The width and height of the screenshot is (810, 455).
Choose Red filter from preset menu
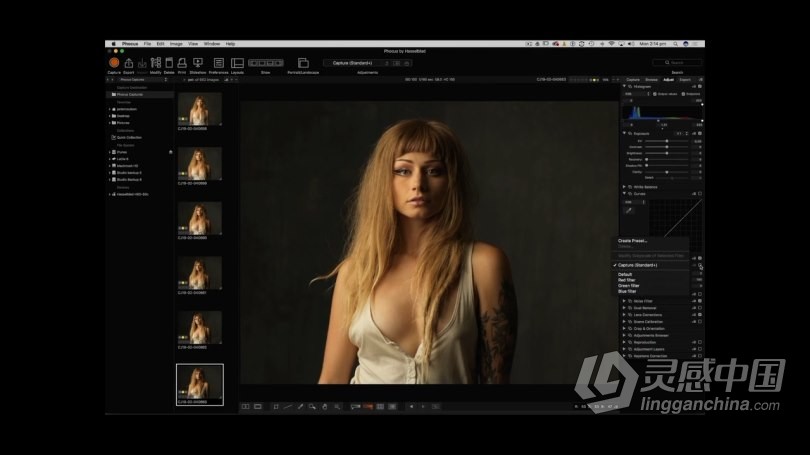pos(627,280)
